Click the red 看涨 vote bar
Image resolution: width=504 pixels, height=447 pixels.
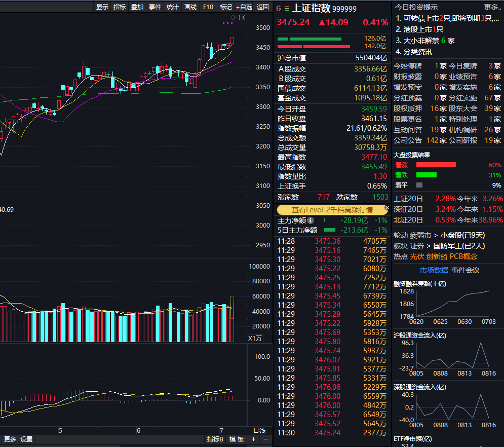click(436, 165)
